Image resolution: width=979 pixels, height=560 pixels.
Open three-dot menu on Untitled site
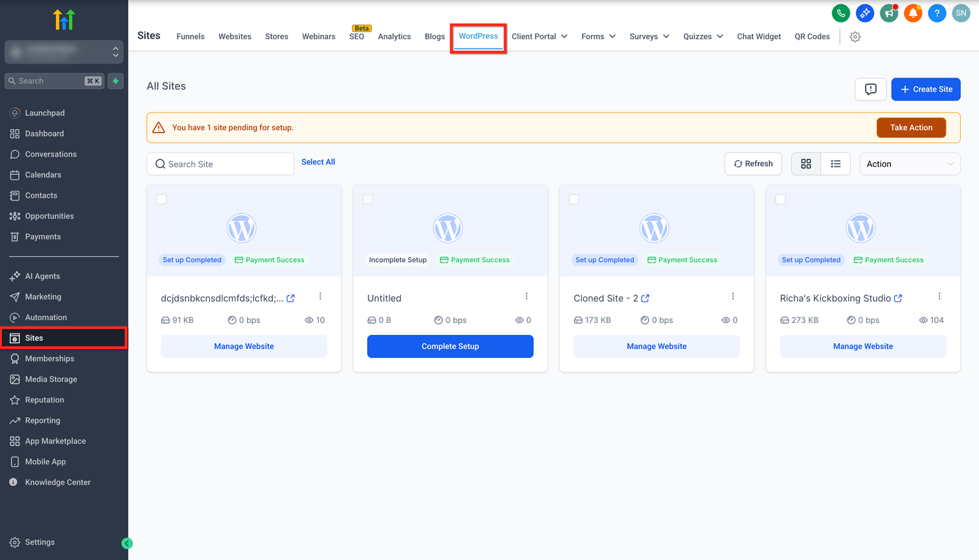(x=527, y=296)
